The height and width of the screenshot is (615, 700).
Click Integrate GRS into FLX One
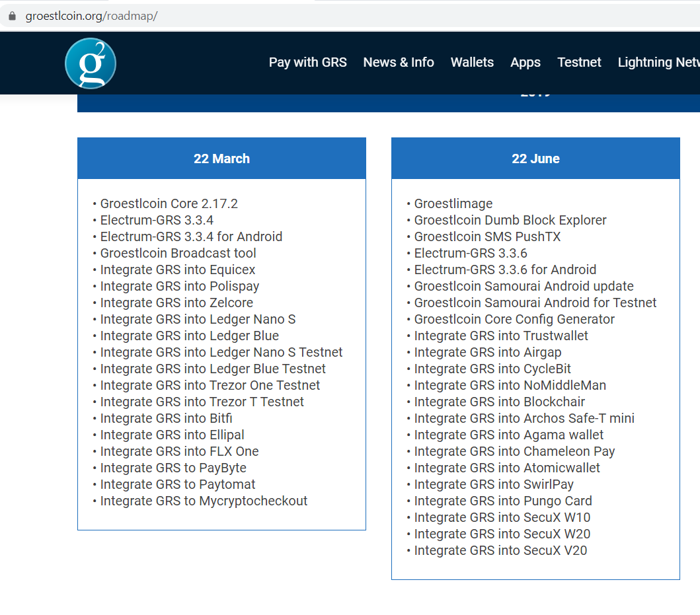click(180, 451)
